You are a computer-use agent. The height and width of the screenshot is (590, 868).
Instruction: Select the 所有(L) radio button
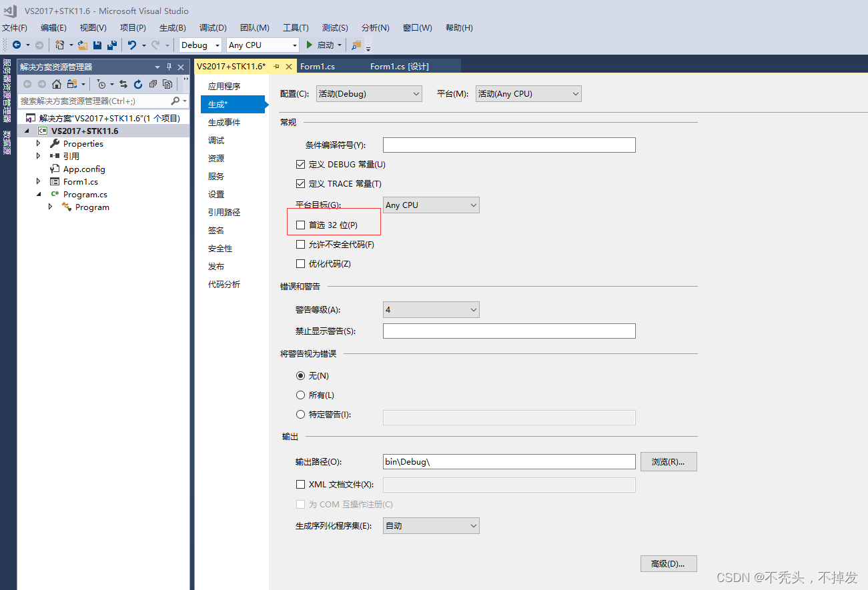click(x=300, y=395)
